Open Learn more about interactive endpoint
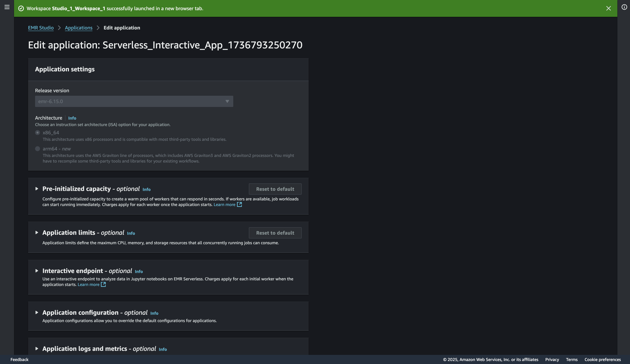Viewport: 630px width, 364px height. coord(89,285)
